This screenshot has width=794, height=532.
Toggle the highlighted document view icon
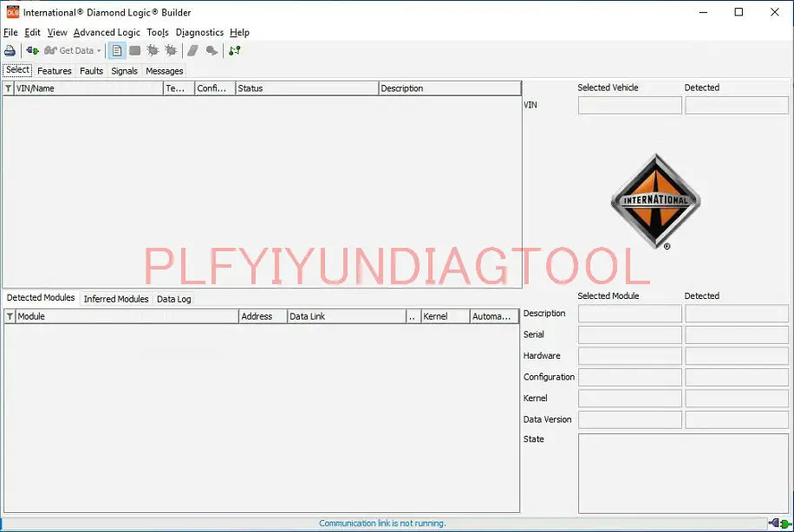point(117,50)
